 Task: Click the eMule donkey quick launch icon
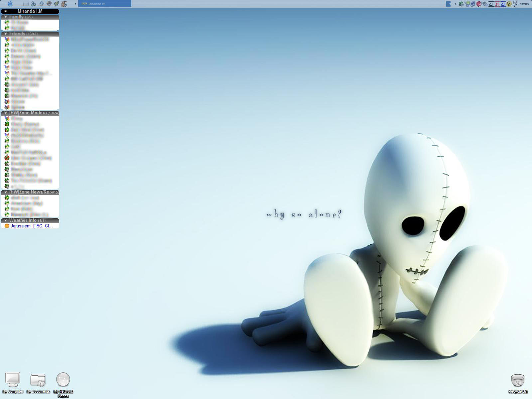coord(64,4)
